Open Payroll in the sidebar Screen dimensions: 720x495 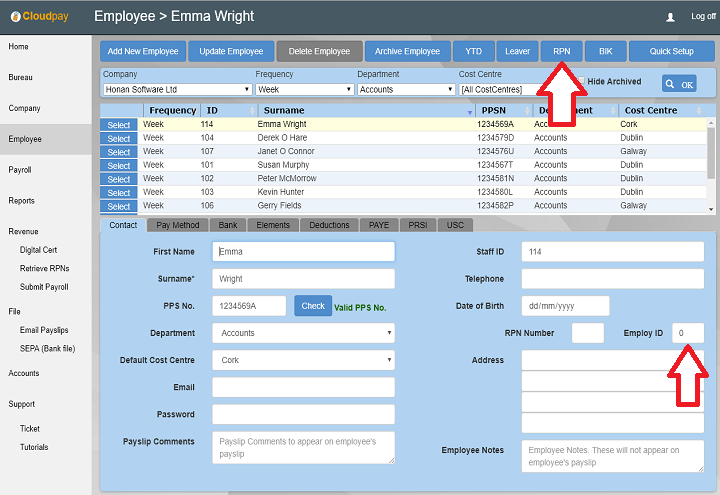[20, 170]
